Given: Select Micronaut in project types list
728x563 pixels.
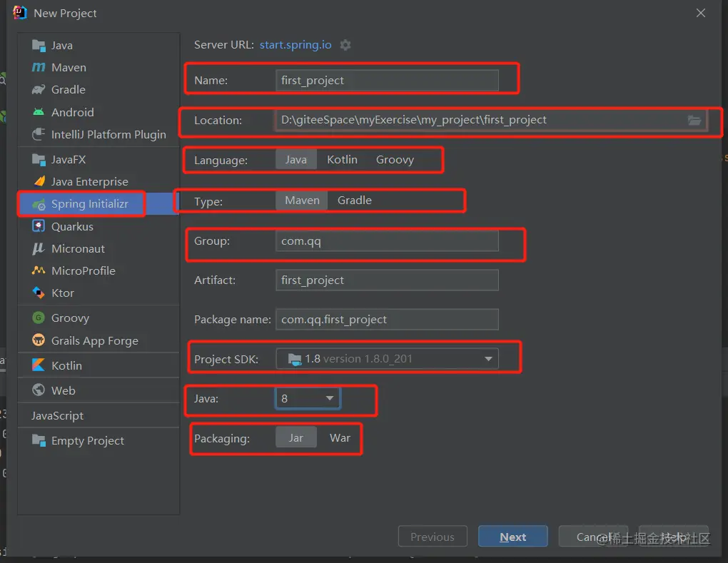Looking at the screenshot, I should click(98, 249).
